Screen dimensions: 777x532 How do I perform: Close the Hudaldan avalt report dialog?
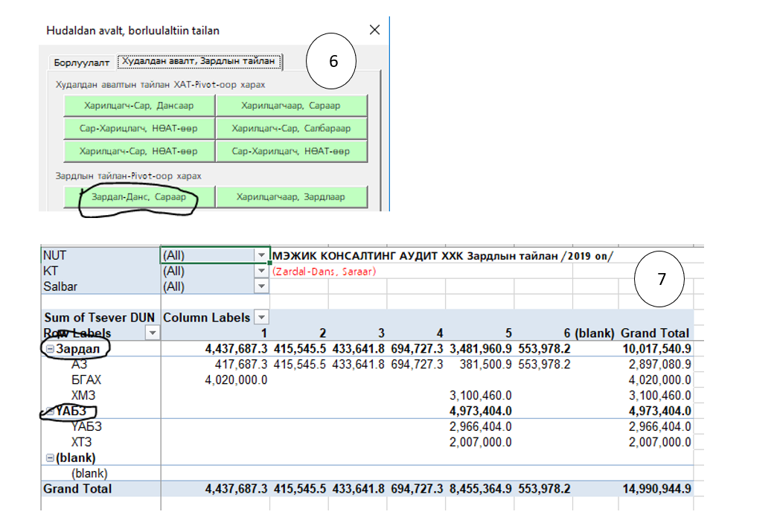374,31
